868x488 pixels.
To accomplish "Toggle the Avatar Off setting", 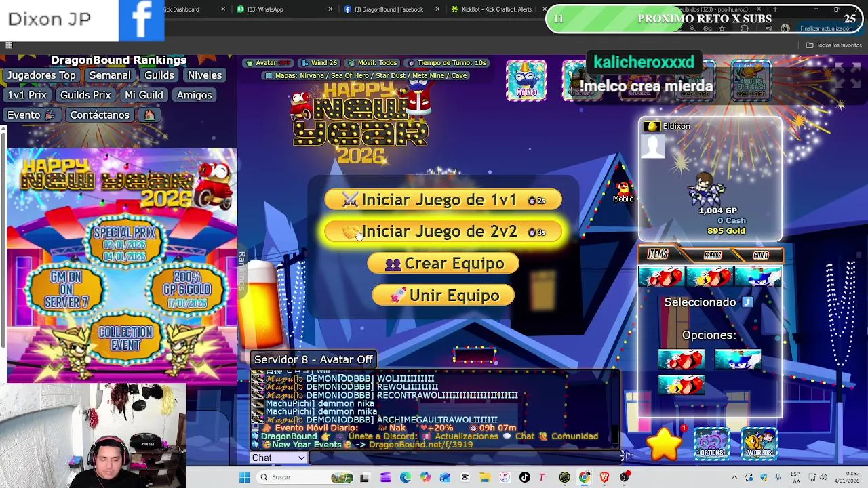I will 269,63.
